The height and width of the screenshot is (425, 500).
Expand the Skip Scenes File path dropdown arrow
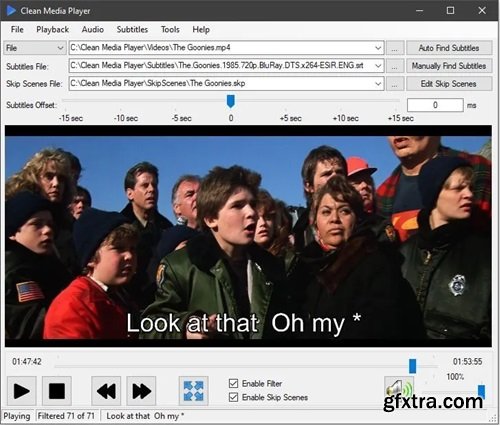[x=378, y=83]
